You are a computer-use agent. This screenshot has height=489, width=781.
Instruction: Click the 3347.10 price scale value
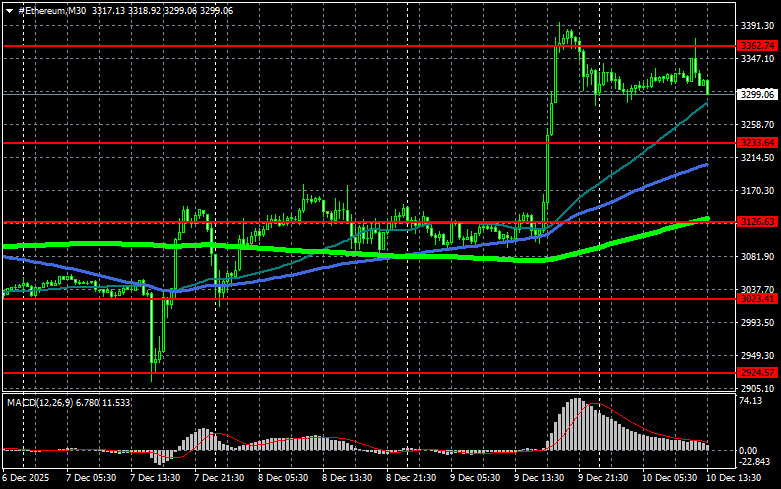click(757, 59)
